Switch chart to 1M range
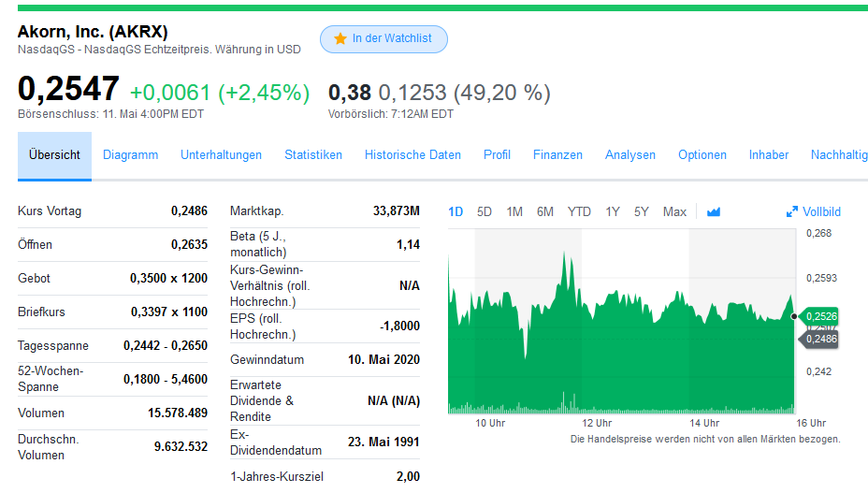 (x=514, y=212)
